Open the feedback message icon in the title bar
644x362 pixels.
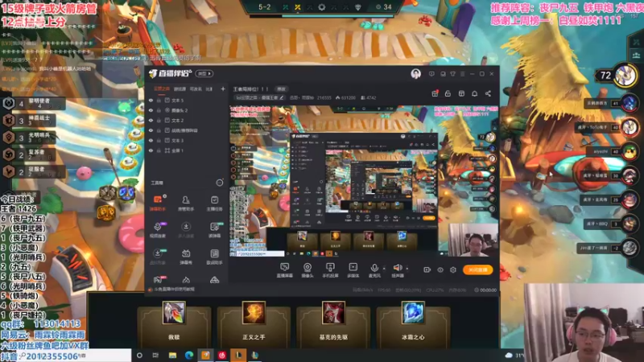click(x=431, y=74)
